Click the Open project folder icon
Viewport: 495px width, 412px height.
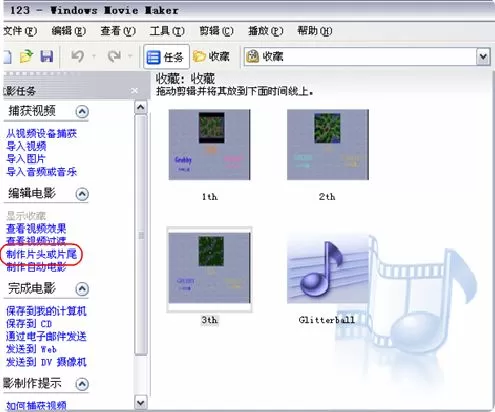[26, 56]
